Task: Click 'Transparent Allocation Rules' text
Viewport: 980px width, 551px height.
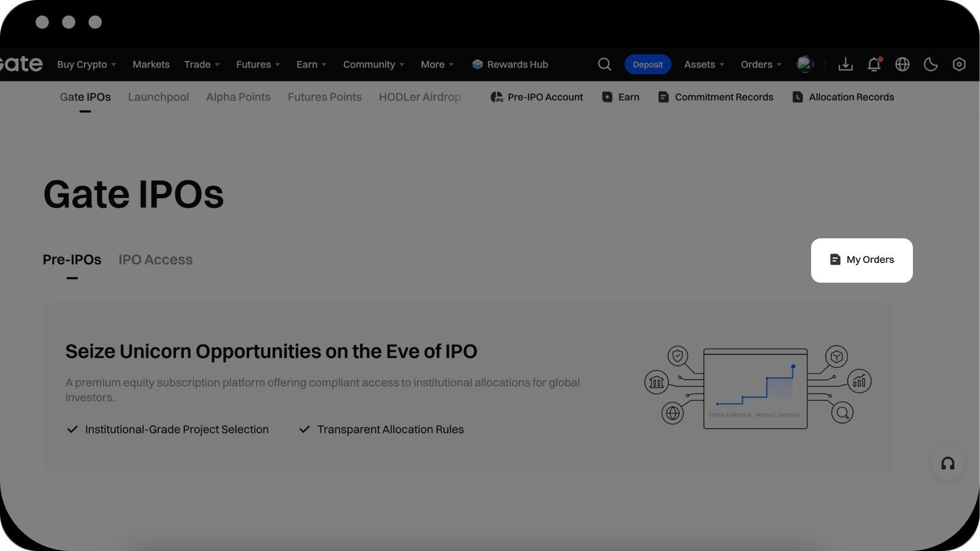Action: click(391, 429)
